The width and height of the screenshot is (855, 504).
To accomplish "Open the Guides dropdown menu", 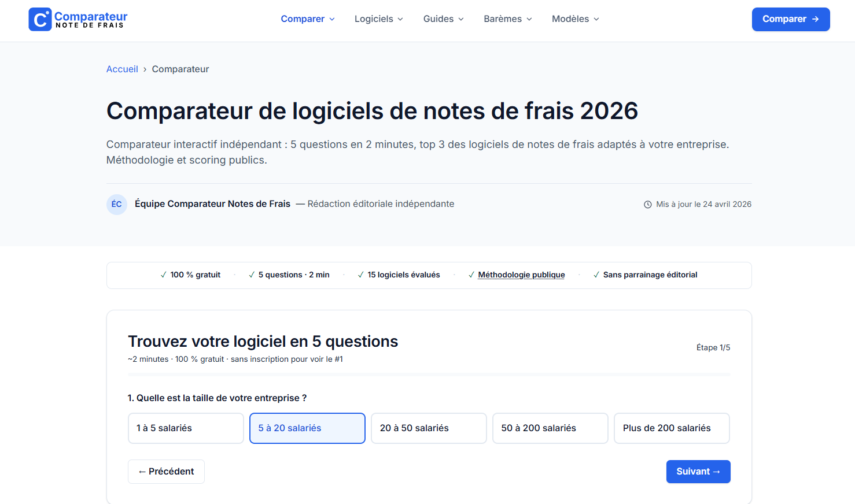I will pyautogui.click(x=444, y=19).
